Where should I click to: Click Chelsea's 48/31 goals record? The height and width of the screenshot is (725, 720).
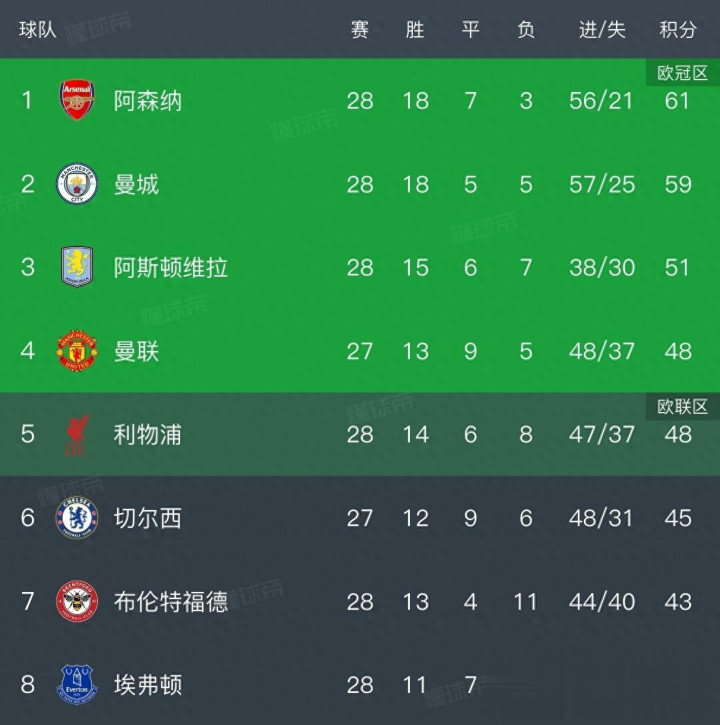tap(602, 518)
